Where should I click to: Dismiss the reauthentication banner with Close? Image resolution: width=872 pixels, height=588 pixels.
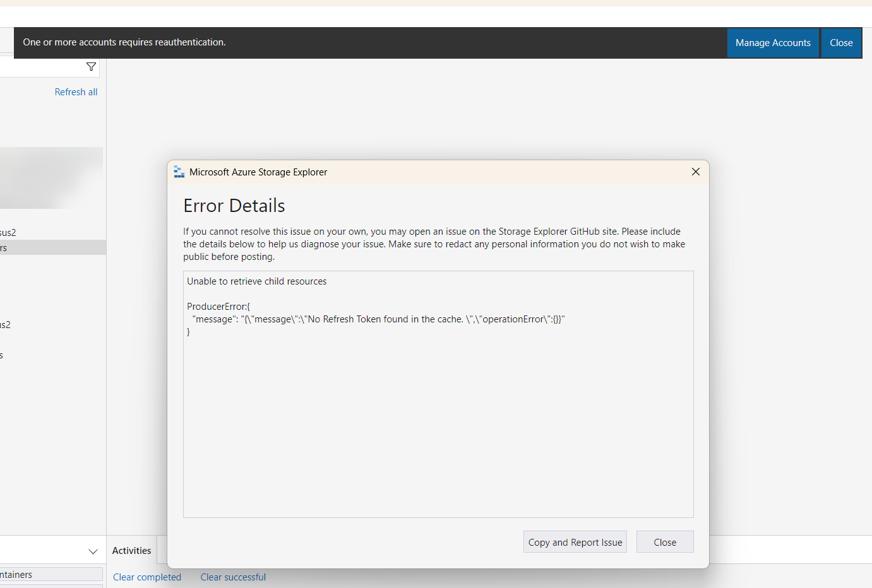(x=841, y=43)
